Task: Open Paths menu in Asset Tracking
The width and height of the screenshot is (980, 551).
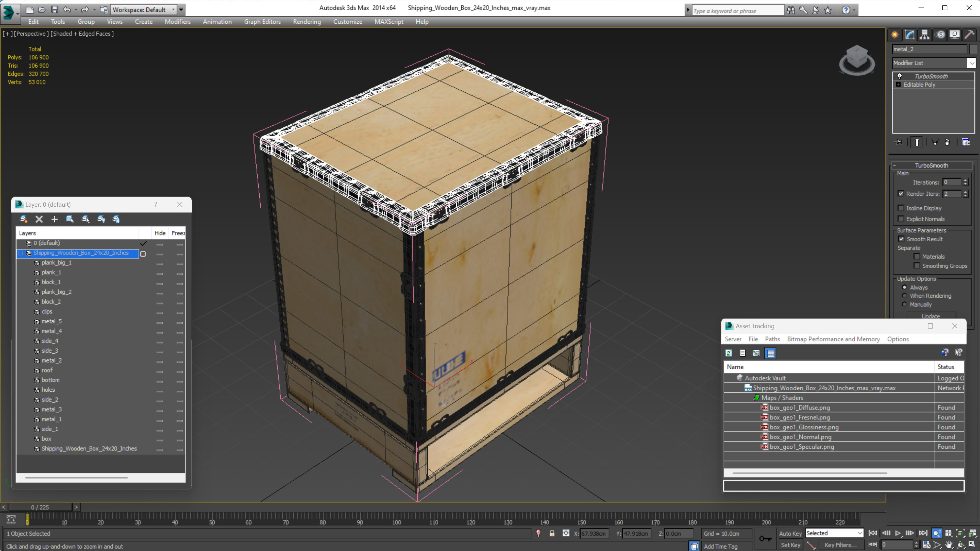Action: tap(772, 339)
